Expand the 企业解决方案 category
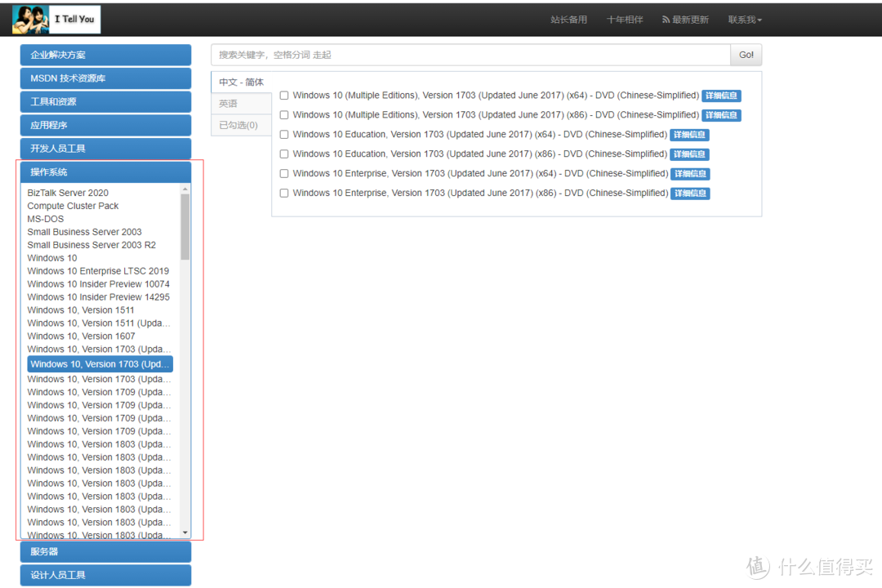 (105, 54)
